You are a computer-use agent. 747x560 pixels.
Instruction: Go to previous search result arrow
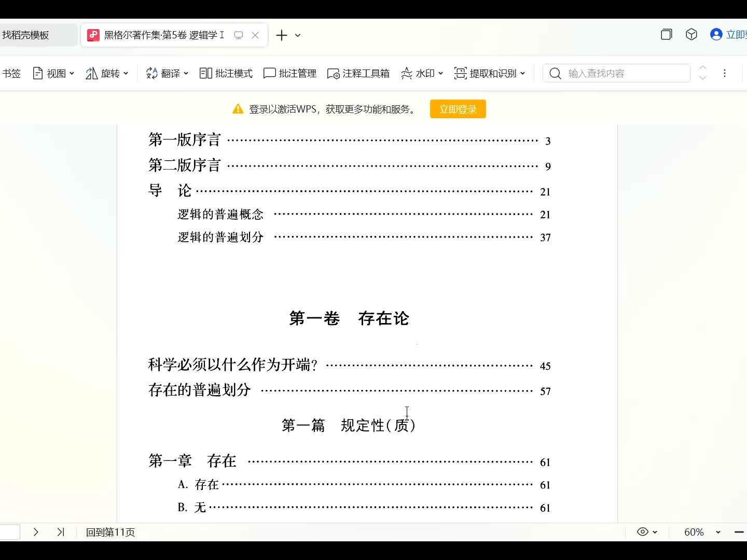pyautogui.click(x=703, y=68)
